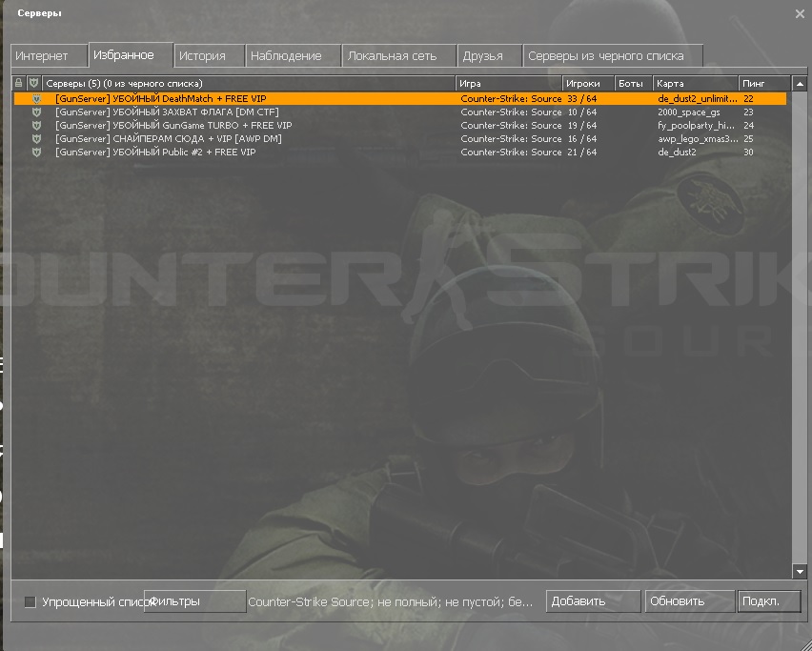Screen dimensions: 812x651
Task: Connect using the Подкл. button
Action: (x=768, y=601)
